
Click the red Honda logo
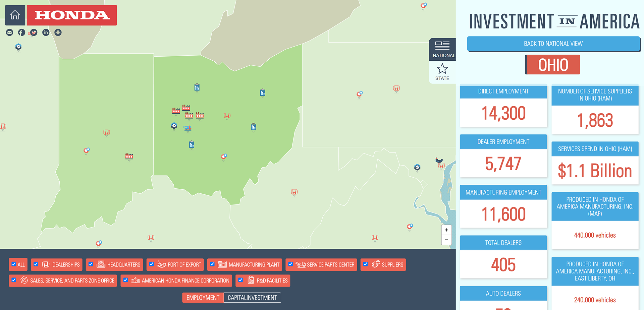(x=72, y=15)
